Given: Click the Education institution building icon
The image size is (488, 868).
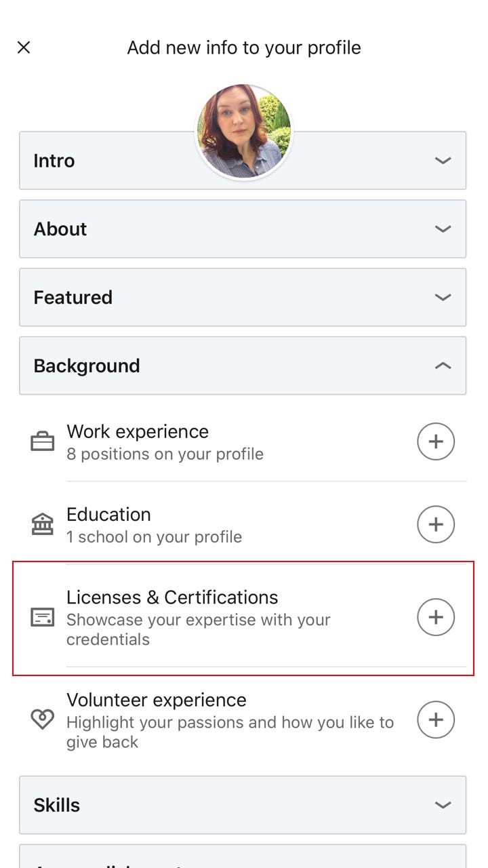Looking at the screenshot, I should click(x=43, y=524).
